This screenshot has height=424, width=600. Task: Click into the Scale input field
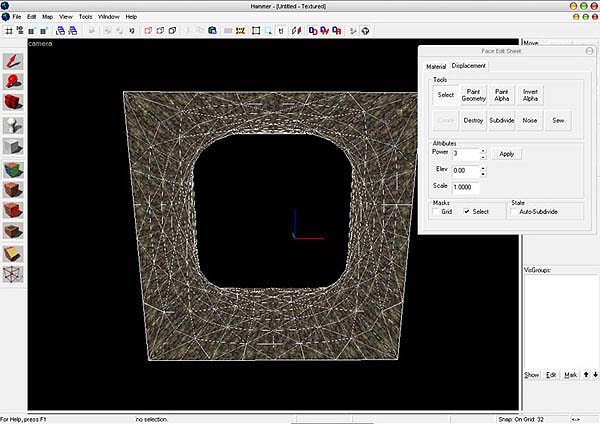pyautogui.click(x=466, y=187)
